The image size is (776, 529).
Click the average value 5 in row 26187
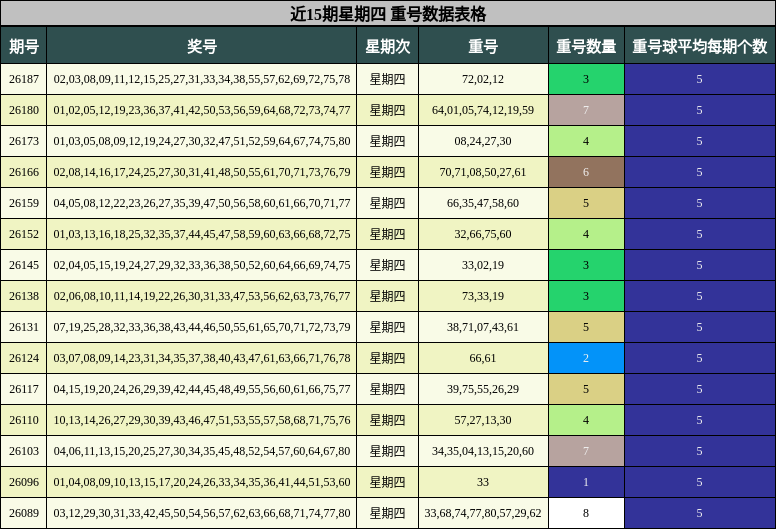point(700,79)
